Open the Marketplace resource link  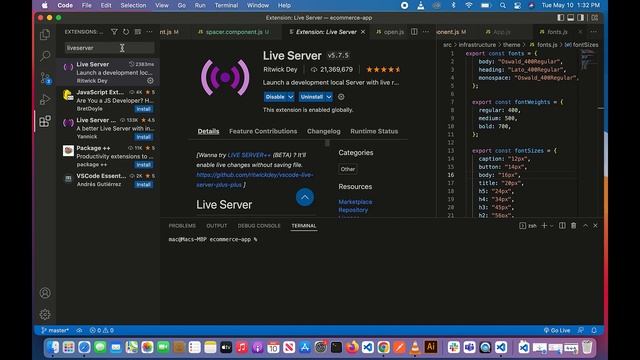click(355, 202)
